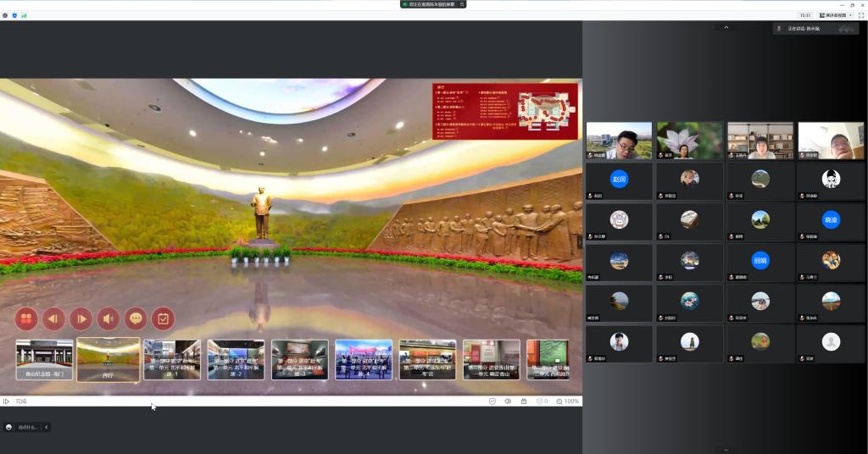The image size is (868, 454).
Task: Select the video tile with pink lotus background
Action: [689, 141]
